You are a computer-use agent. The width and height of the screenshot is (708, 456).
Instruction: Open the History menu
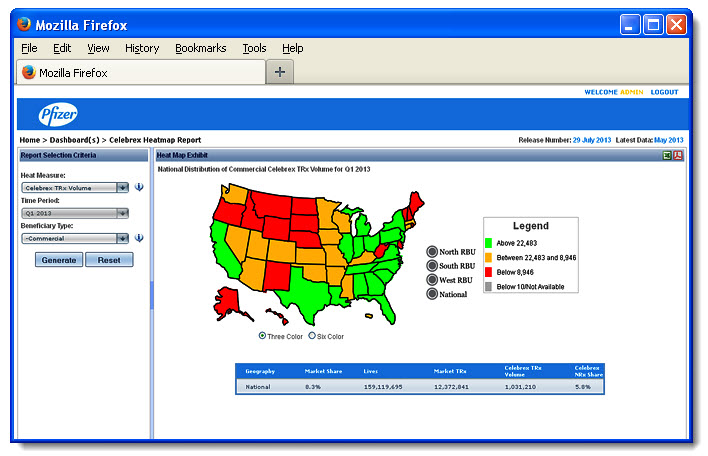[x=142, y=48]
